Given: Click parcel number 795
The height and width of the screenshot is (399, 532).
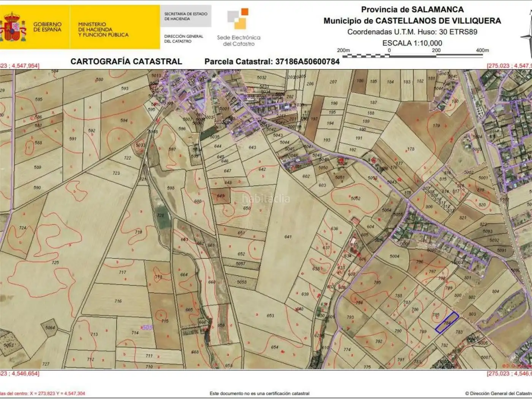Looking at the screenshot, I should point(377,282).
